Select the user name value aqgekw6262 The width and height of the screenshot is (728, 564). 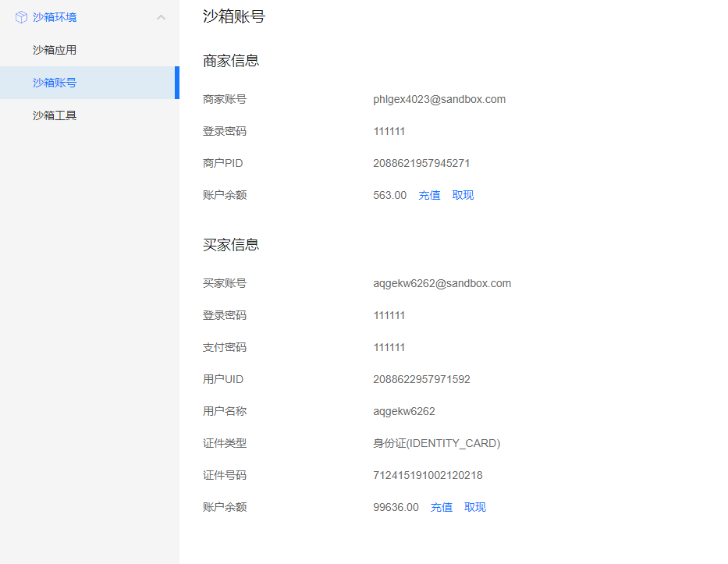point(404,411)
